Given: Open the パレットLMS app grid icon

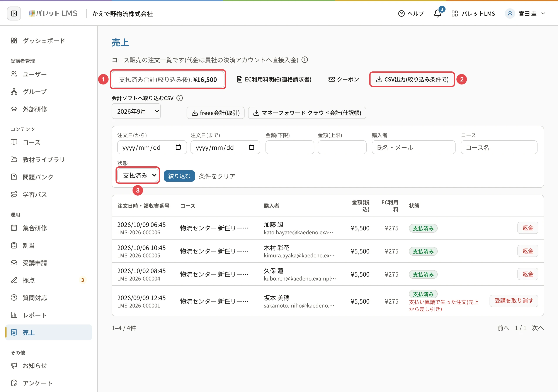Looking at the screenshot, I should (454, 14).
